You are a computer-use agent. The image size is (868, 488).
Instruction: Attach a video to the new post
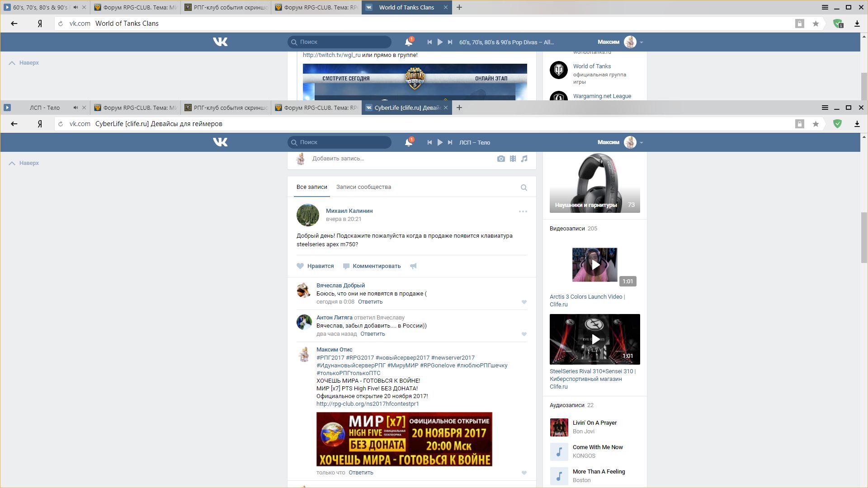click(513, 159)
